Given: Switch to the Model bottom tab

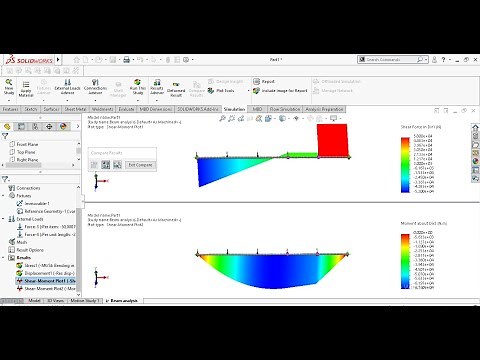Looking at the screenshot, I should click(34, 301).
